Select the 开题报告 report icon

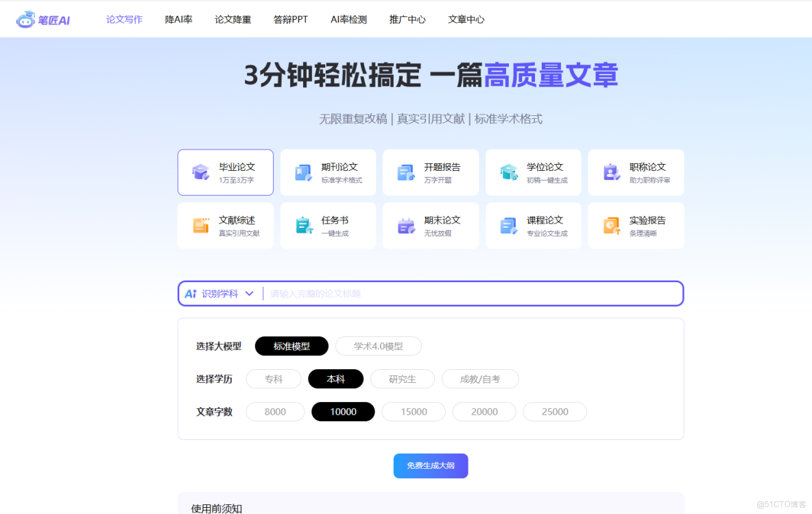405,172
